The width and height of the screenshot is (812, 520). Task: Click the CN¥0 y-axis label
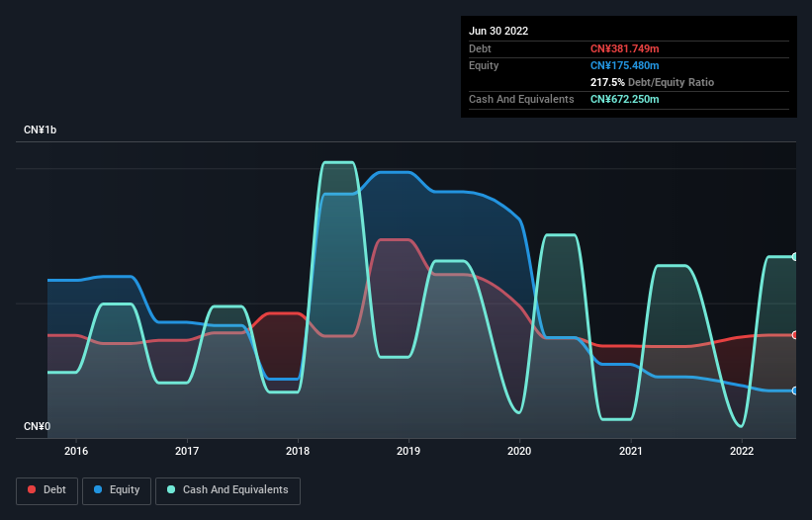click(37, 426)
